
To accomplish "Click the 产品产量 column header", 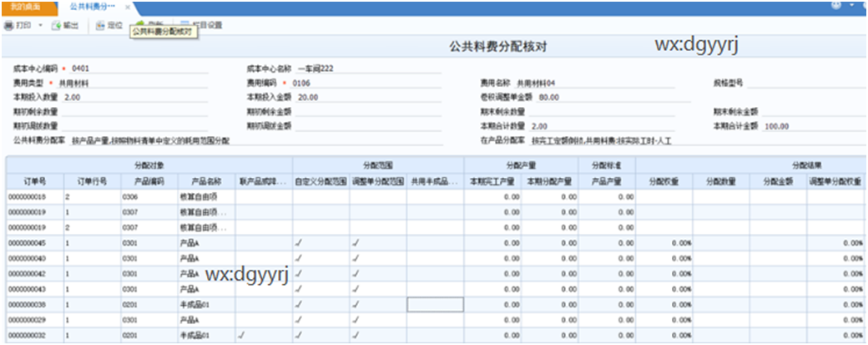I will [x=607, y=181].
